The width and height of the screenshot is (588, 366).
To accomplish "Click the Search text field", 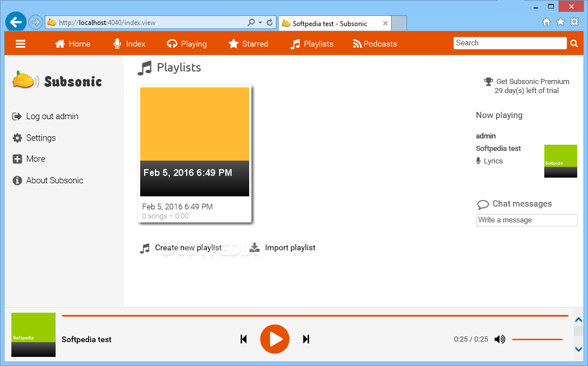I will tap(510, 43).
